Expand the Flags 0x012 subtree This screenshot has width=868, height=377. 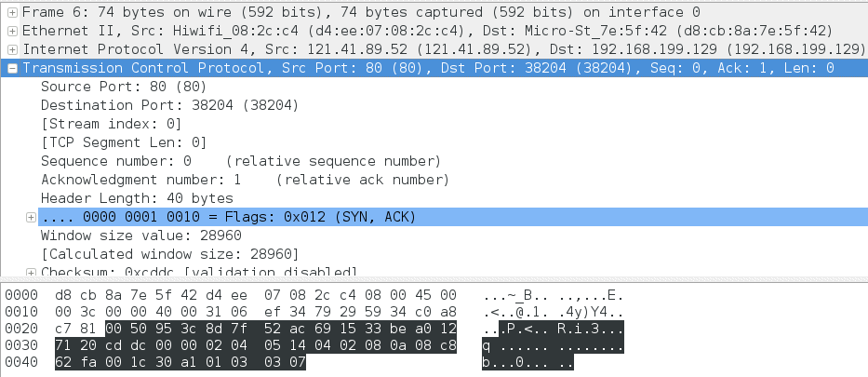click(x=31, y=218)
